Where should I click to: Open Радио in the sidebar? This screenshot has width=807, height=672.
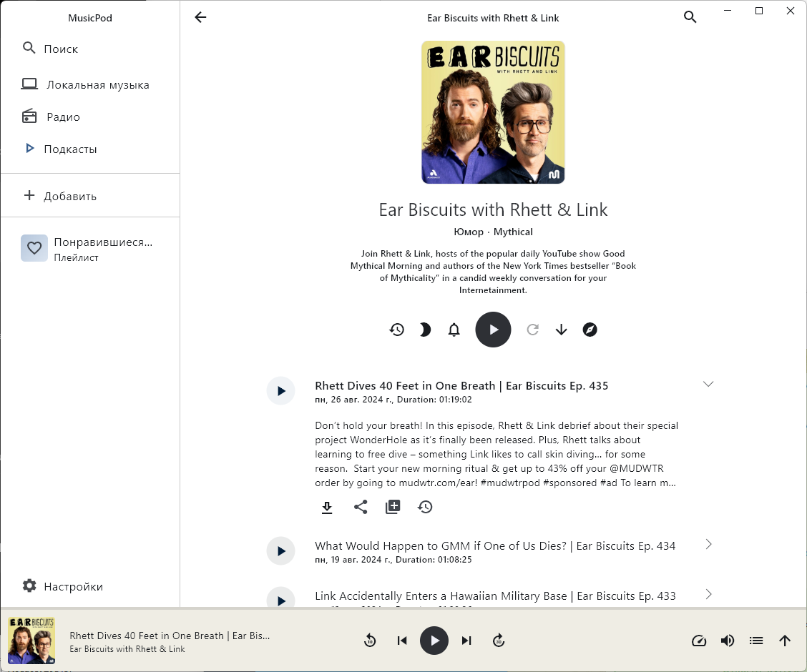90,117
